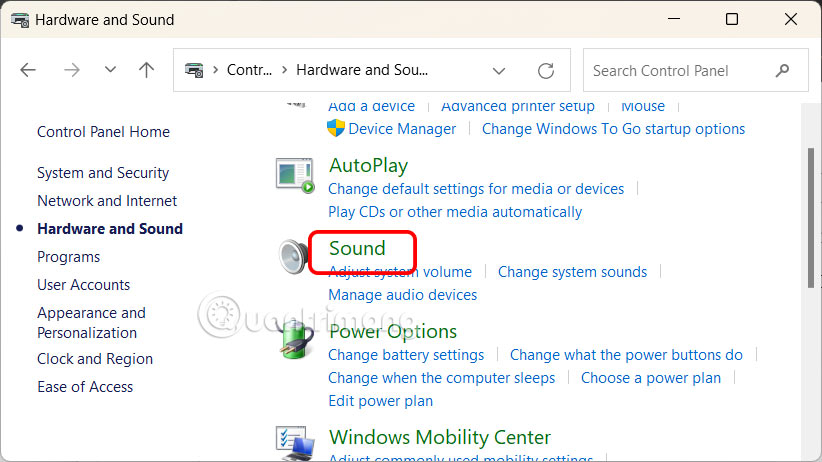Click the AutoPlay category icon
The width and height of the screenshot is (822, 462).
[x=296, y=175]
